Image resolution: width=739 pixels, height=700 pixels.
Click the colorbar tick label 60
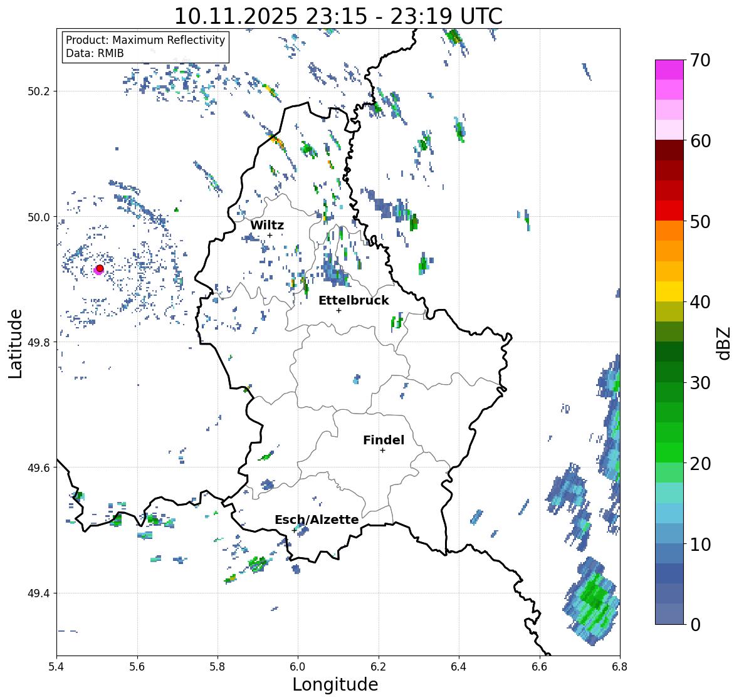pyautogui.click(x=700, y=141)
